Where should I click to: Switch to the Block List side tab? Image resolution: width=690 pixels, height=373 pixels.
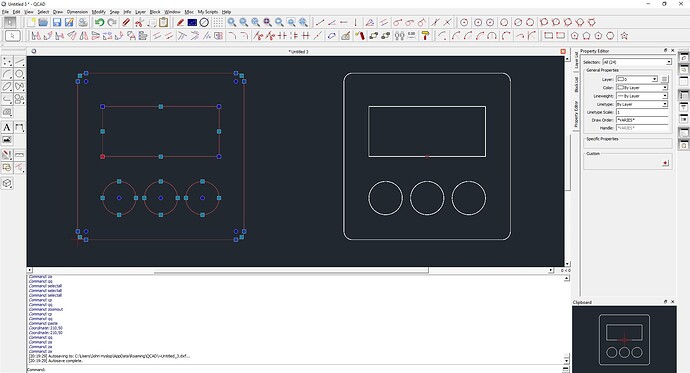click(576, 84)
